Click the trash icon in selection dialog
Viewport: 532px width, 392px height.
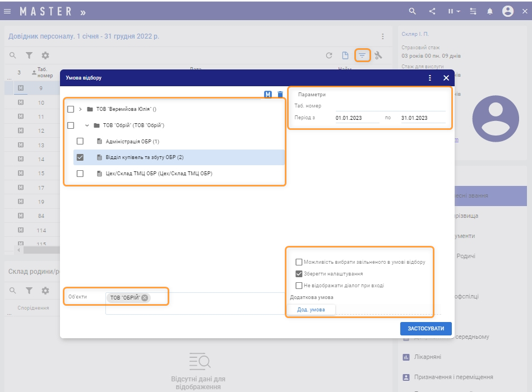[x=280, y=95]
